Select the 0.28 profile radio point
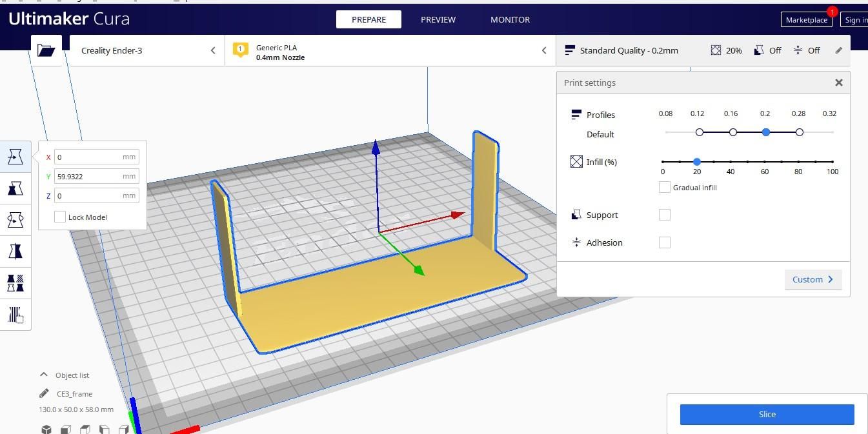This screenshot has width=868, height=434. coord(800,132)
